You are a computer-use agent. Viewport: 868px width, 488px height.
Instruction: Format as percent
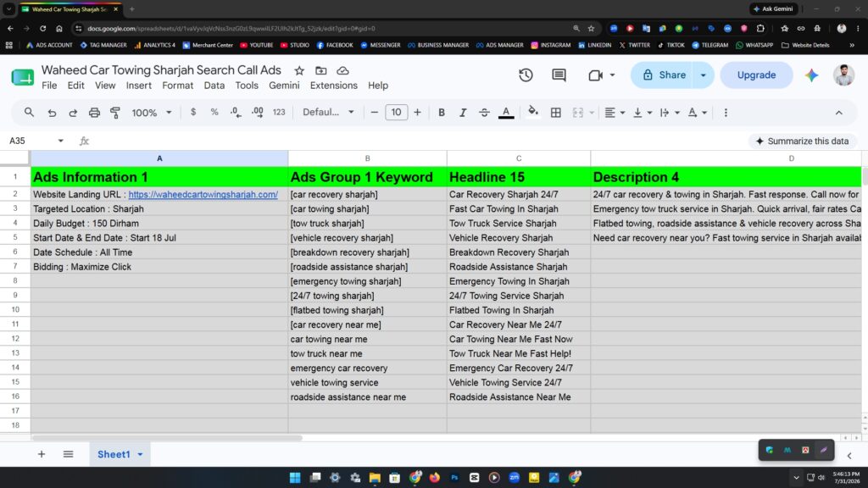click(x=214, y=113)
